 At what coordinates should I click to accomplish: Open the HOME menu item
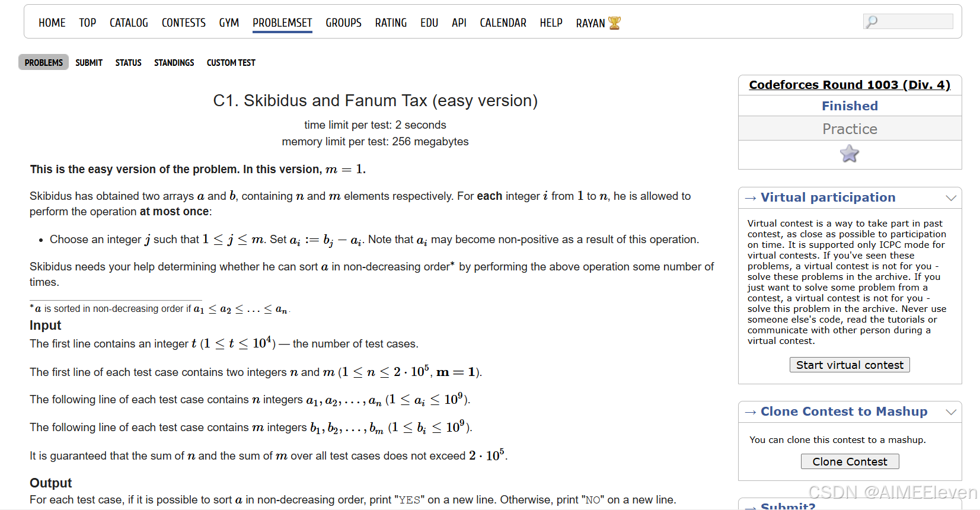[x=52, y=23]
